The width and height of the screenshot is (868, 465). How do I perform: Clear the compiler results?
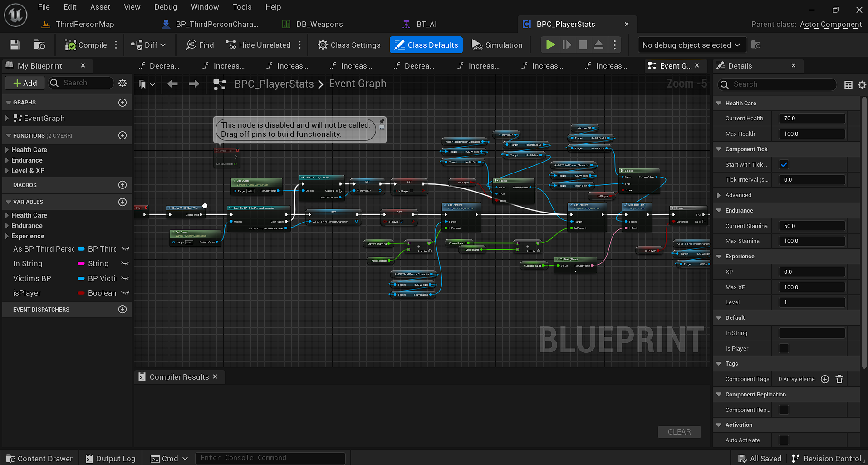(679, 432)
